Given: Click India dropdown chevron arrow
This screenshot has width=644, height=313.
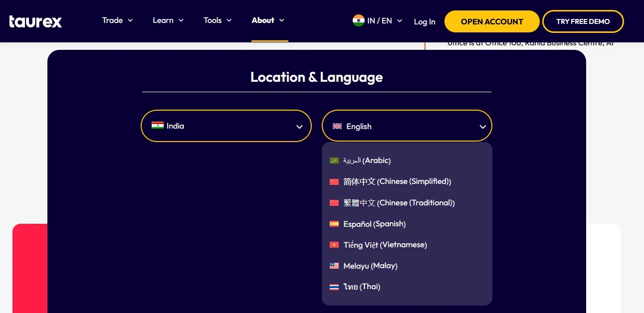Looking at the screenshot, I should coord(299,127).
